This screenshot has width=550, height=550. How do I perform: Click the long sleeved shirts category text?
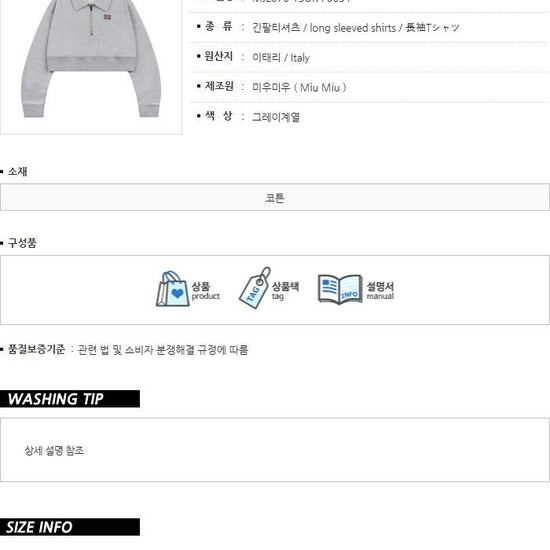(355, 27)
